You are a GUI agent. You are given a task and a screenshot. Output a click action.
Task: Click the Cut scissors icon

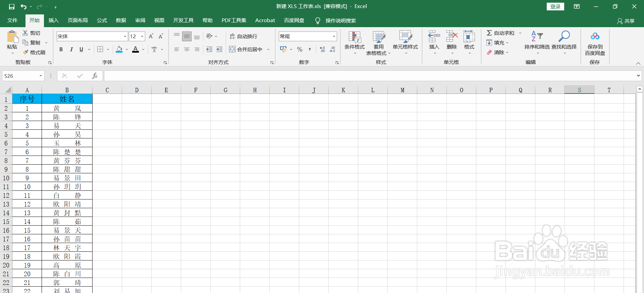coord(25,33)
